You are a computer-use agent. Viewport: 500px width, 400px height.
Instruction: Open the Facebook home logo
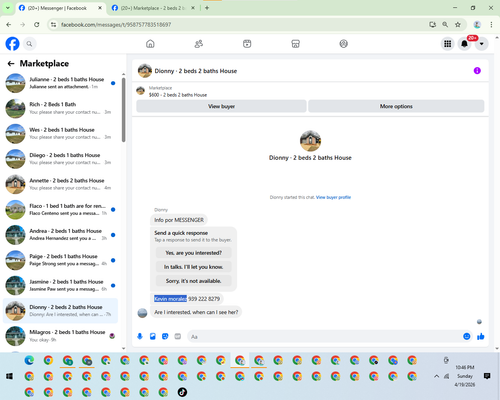click(12, 44)
